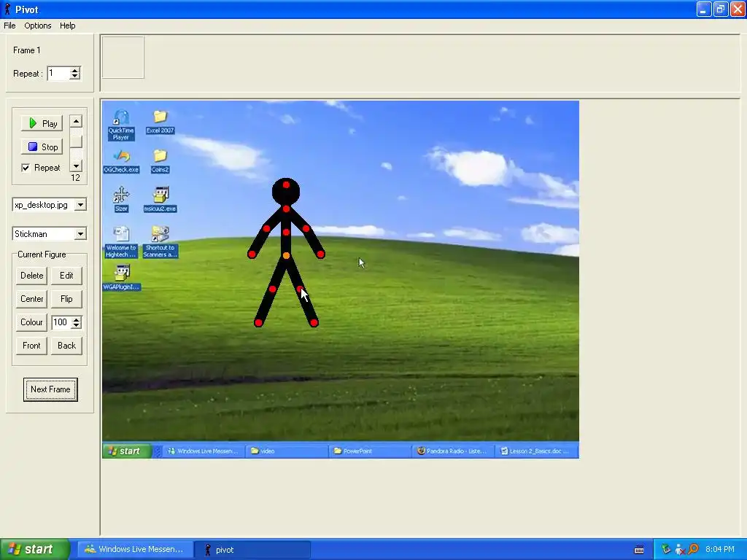Increase the frame Repeat value by one

(x=75, y=70)
